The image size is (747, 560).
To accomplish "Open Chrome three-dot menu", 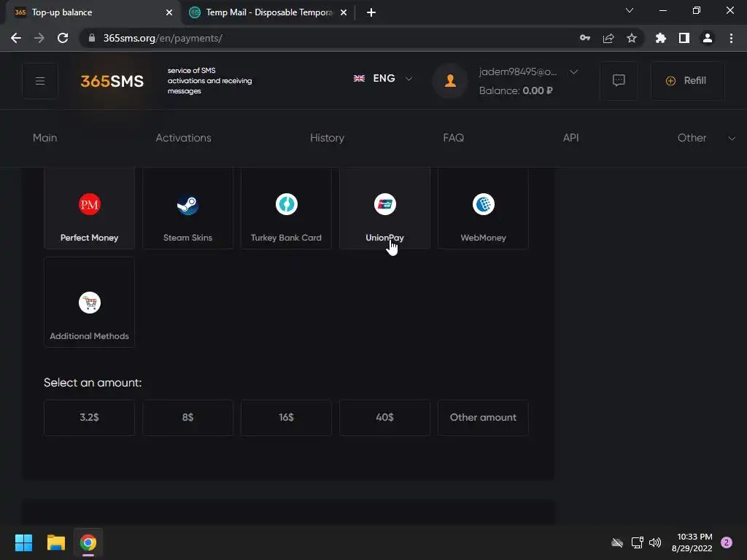I will pos(731,38).
